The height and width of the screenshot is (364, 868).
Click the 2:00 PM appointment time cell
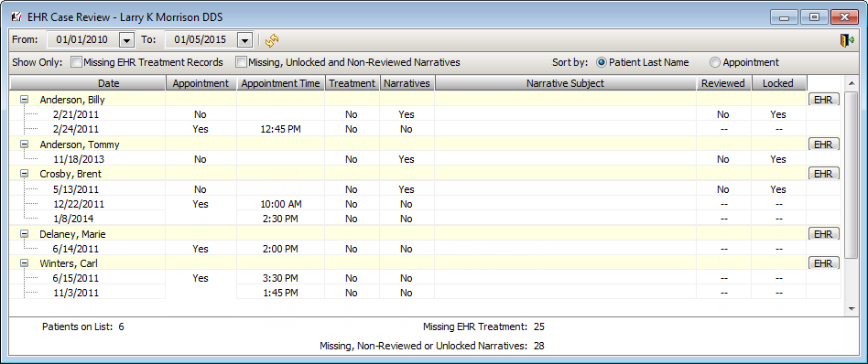pos(281,249)
